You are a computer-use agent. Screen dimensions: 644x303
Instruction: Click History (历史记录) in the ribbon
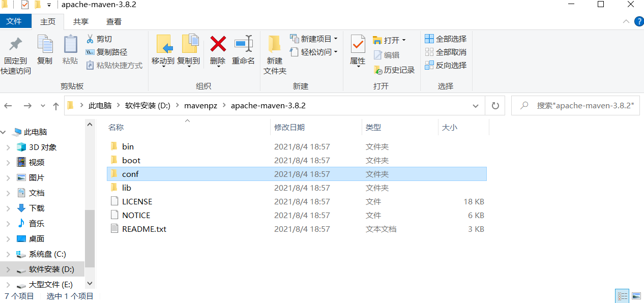pos(394,70)
